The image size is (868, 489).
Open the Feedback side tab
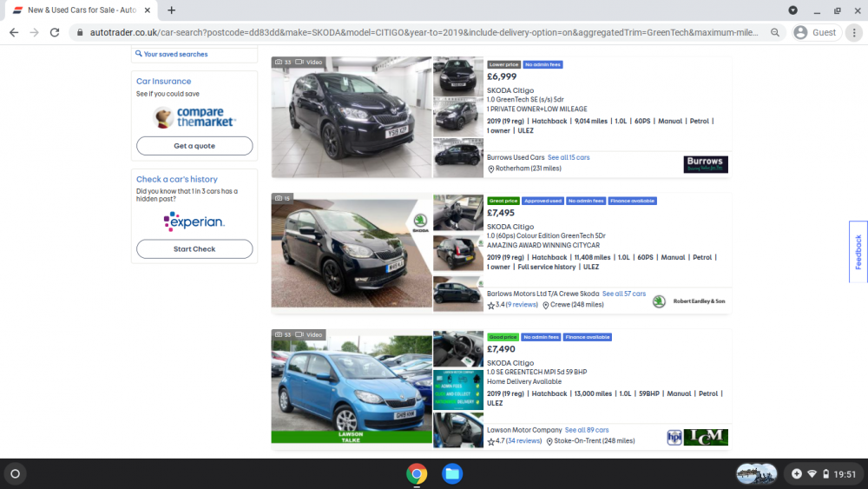[858, 252]
